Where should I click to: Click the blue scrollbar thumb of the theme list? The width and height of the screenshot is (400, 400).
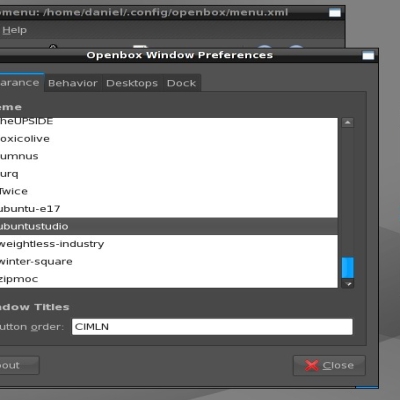[348, 267]
